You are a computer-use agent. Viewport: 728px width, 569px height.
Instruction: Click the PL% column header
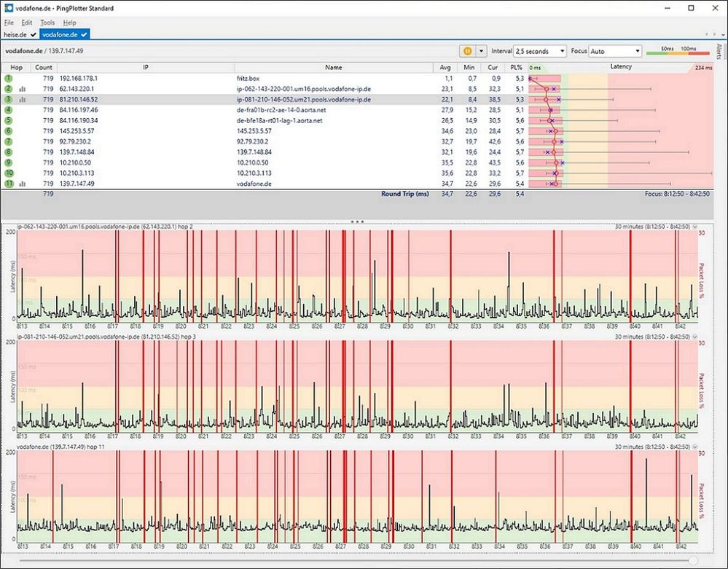(516, 67)
